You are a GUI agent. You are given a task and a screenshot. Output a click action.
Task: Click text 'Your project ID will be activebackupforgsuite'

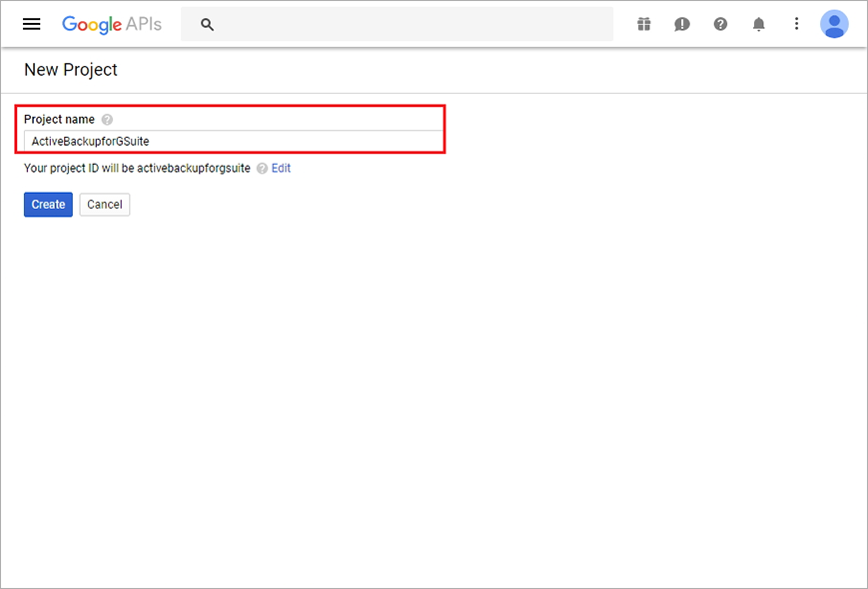pyautogui.click(x=137, y=168)
